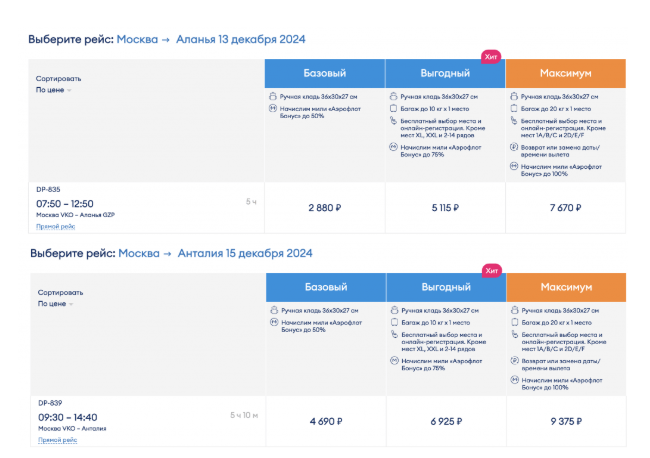Open 'По цене' sort dropdown for Antalya flights
The width and height of the screenshot is (650, 458).
56,304
